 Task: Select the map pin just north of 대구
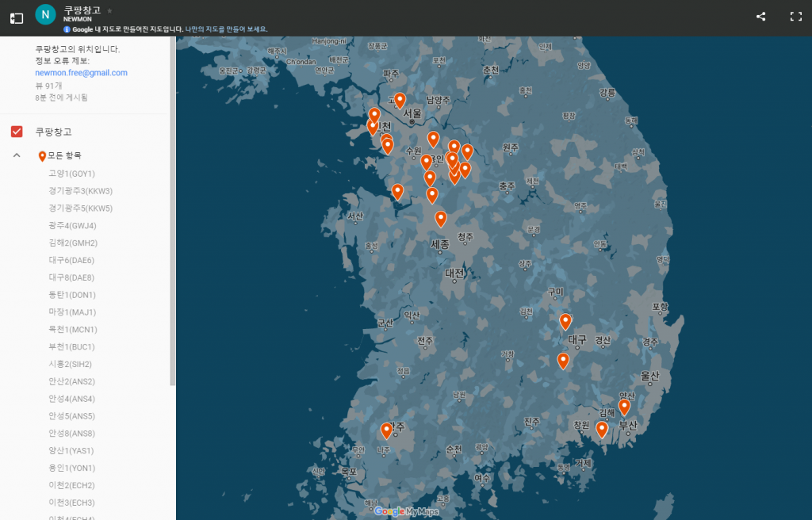pos(565,321)
